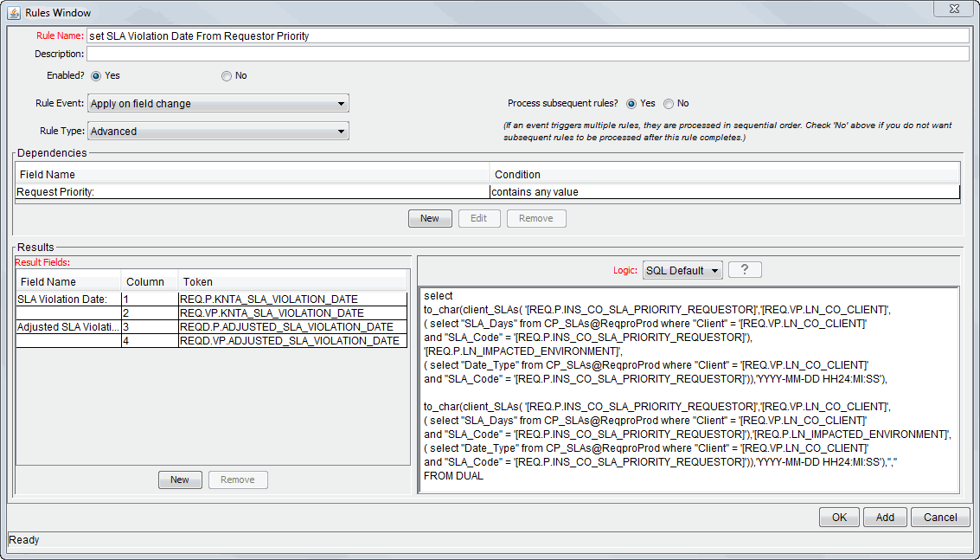Click the question mark help button

pos(744,270)
